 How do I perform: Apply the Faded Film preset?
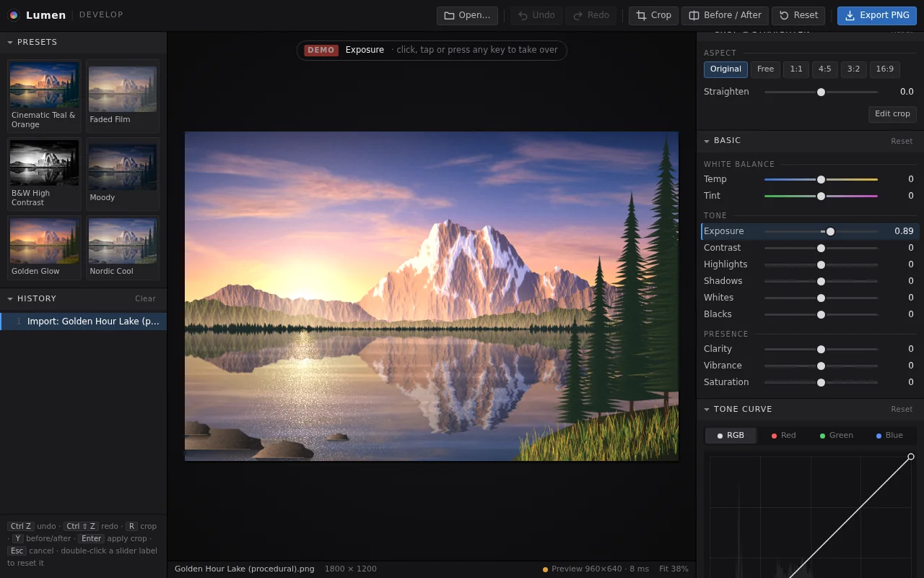pos(123,96)
